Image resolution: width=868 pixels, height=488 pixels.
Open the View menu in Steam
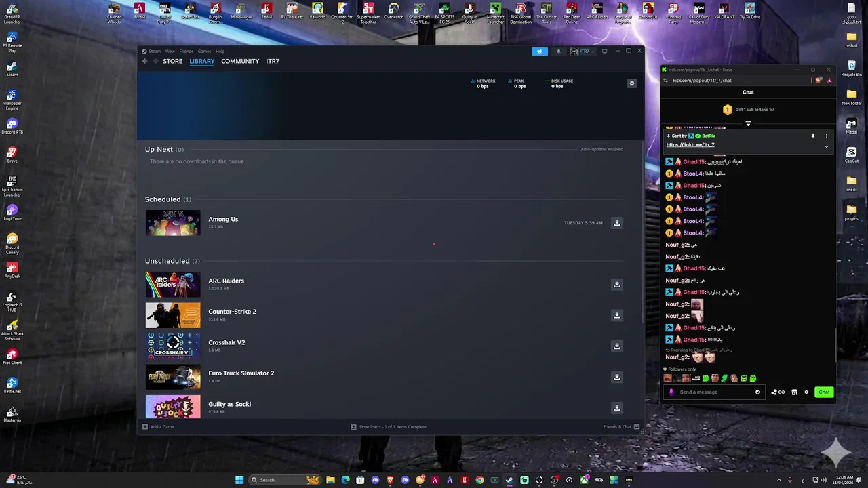click(x=170, y=52)
